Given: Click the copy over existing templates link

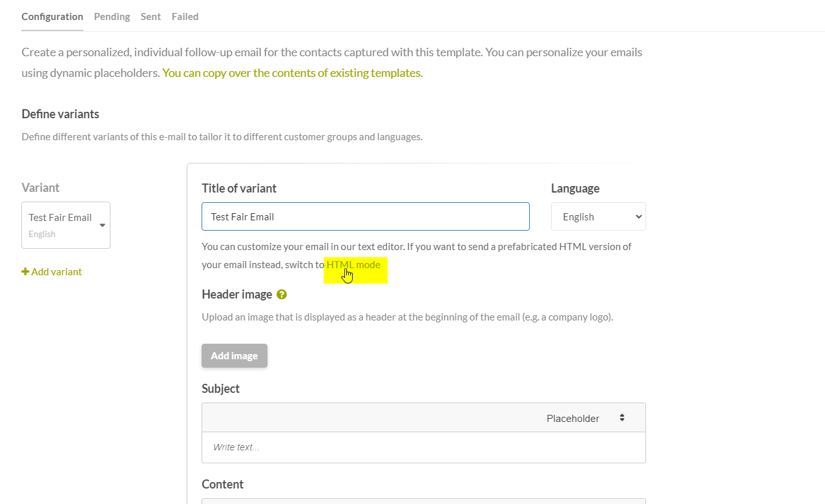Looking at the screenshot, I should [292, 73].
